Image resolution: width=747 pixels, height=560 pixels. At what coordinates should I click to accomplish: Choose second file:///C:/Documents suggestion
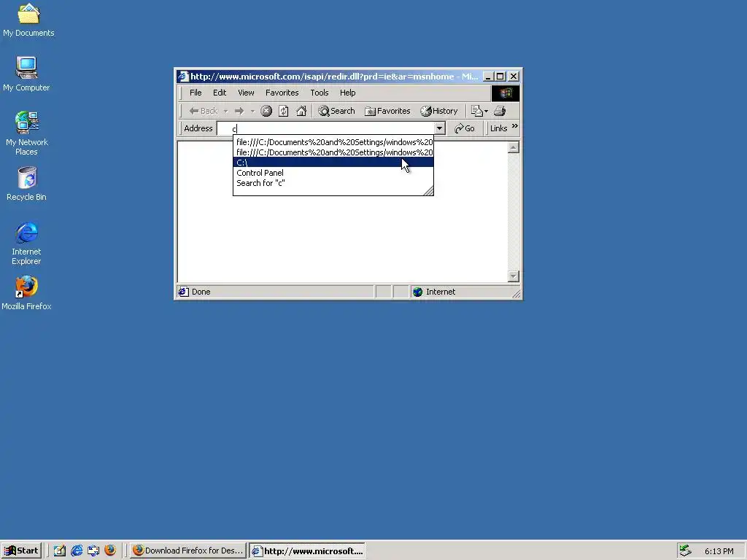point(333,152)
